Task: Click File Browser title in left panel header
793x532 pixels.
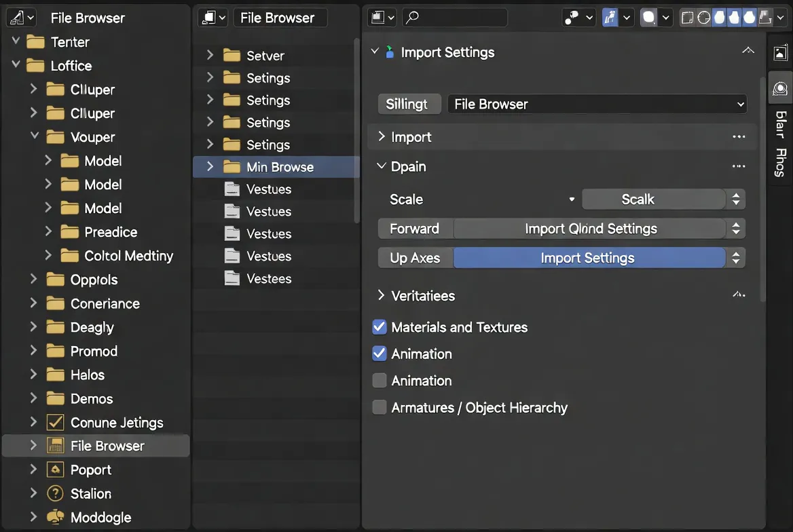Action: [x=88, y=18]
